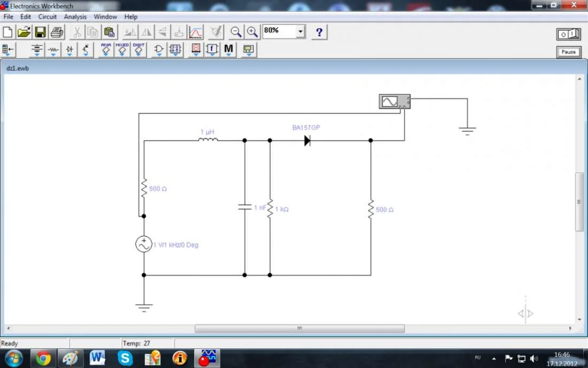
Task: Create a new circuit file
Action: [7, 32]
